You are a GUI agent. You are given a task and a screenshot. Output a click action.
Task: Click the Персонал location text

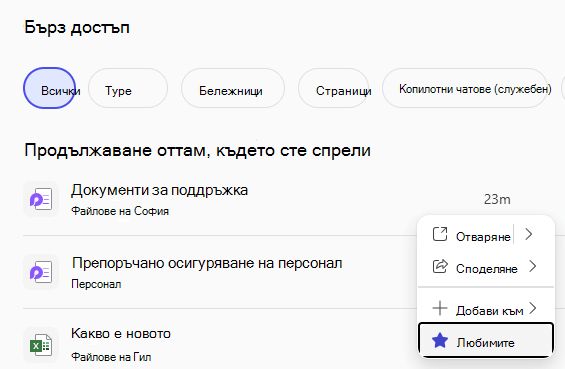[96, 284]
